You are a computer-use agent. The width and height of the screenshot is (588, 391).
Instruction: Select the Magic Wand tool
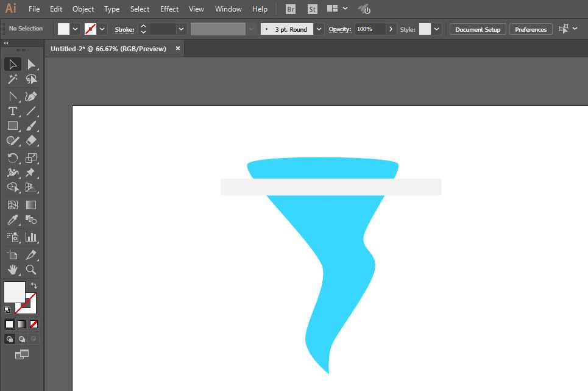point(12,79)
